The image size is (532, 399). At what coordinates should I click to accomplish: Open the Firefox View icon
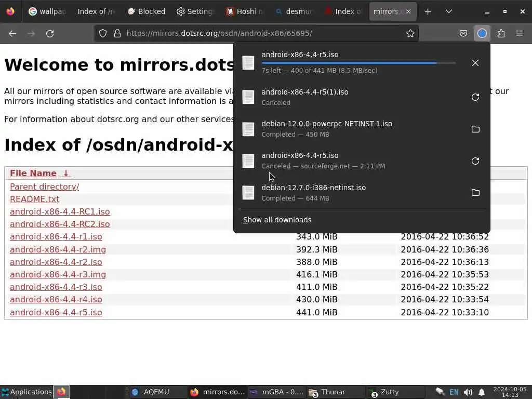click(10, 11)
